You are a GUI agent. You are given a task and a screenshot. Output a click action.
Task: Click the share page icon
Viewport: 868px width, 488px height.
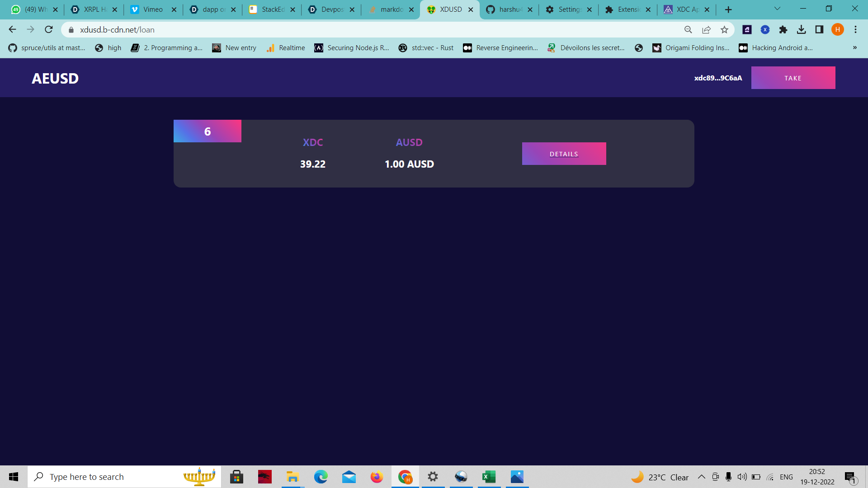tap(706, 30)
